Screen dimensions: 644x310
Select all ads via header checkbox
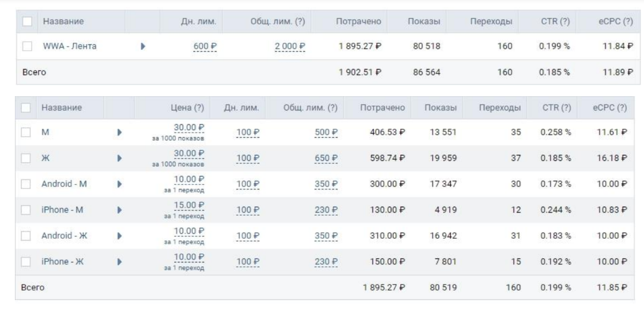[x=26, y=107]
